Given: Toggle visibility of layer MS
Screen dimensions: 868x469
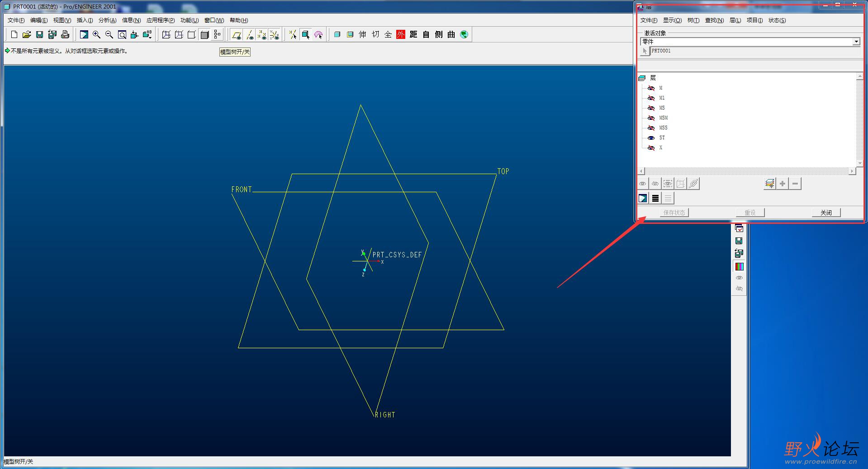Looking at the screenshot, I should 651,108.
